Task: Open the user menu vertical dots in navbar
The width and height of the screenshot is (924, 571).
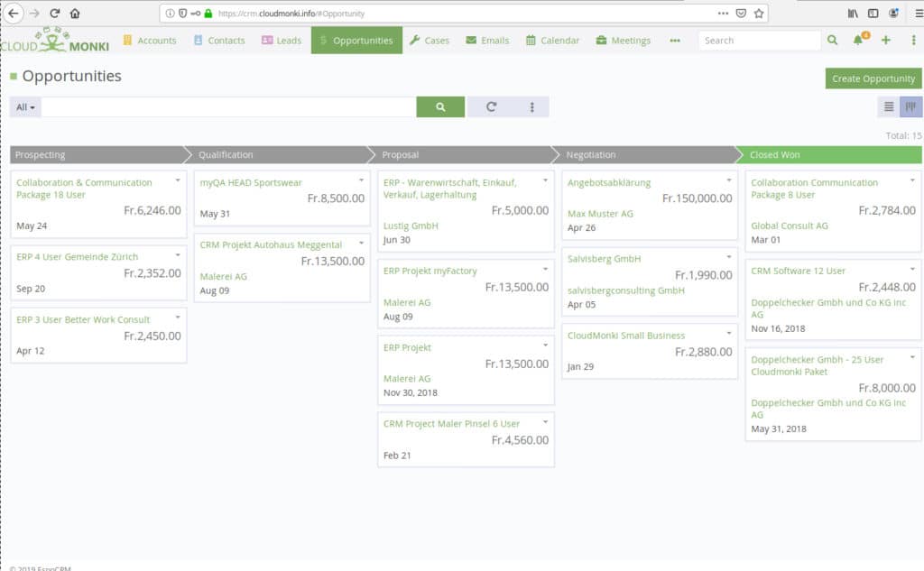Action: click(913, 40)
